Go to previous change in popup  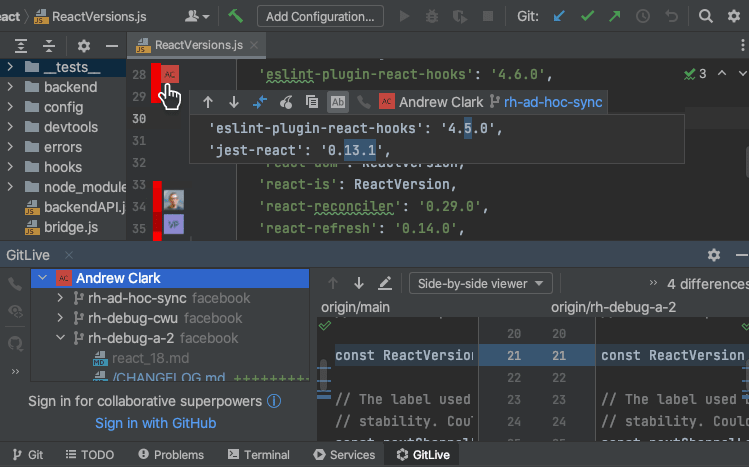click(x=208, y=102)
